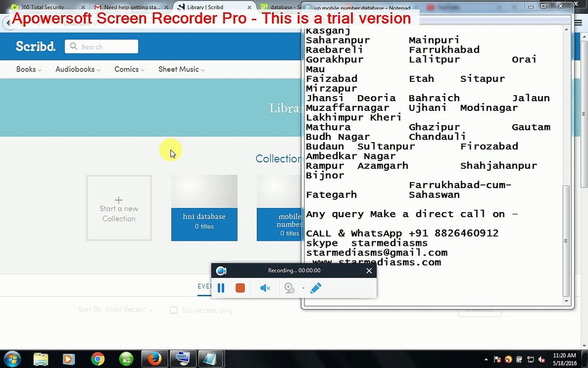
Task: Open the browser hamburger menu icon
Action: [x=578, y=23]
